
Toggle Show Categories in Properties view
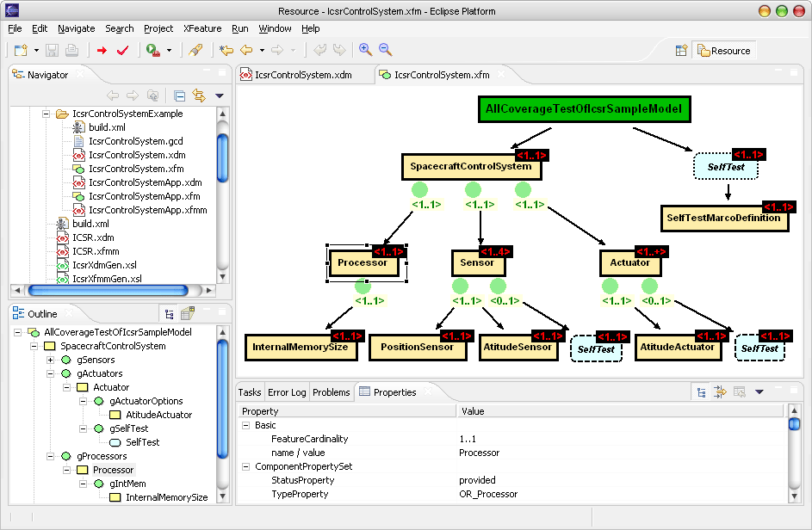pos(701,392)
